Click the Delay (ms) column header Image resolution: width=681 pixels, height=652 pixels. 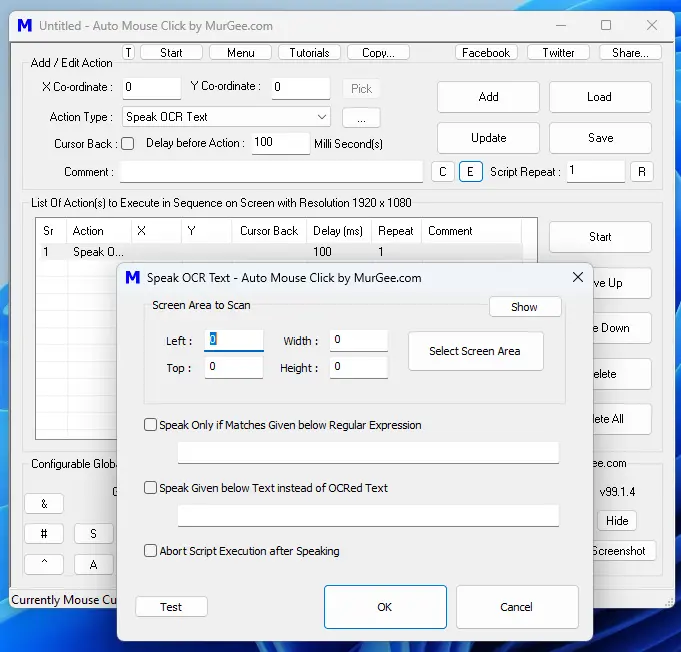point(339,231)
